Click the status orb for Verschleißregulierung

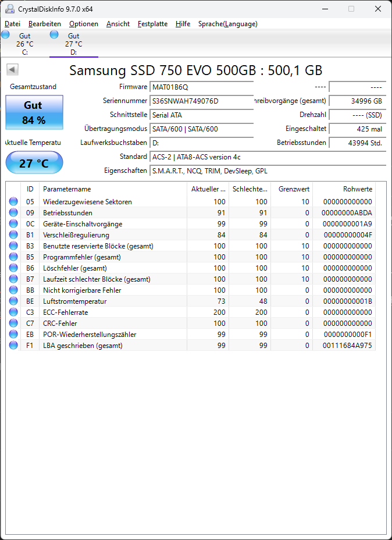(x=13, y=235)
